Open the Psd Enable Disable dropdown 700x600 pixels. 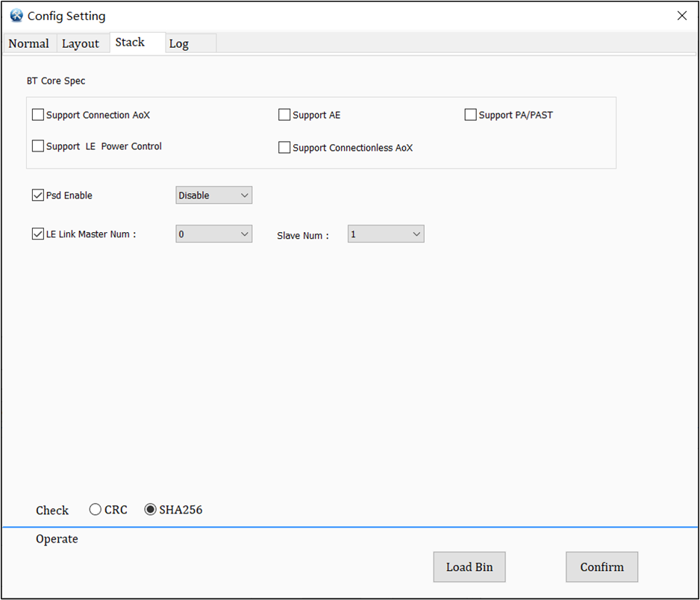coord(214,196)
